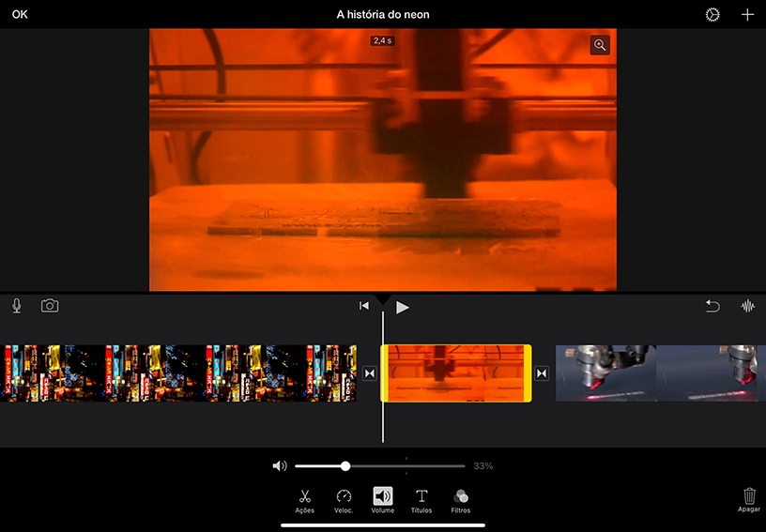Click the project title A história do neon

point(383,15)
